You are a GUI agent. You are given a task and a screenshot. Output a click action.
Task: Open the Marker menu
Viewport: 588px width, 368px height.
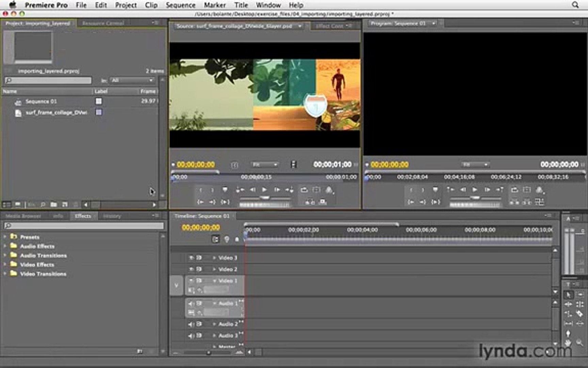click(x=215, y=5)
